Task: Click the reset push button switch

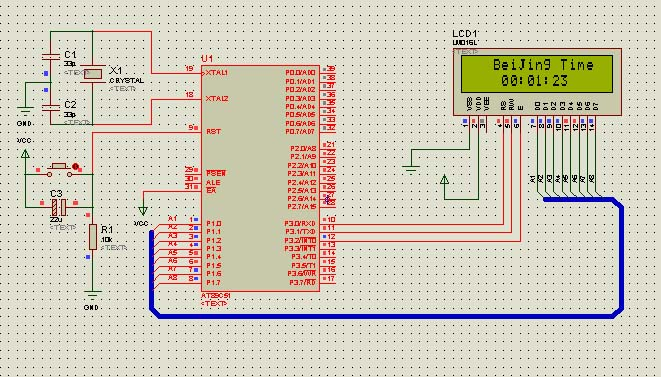Action: coord(59,170)
